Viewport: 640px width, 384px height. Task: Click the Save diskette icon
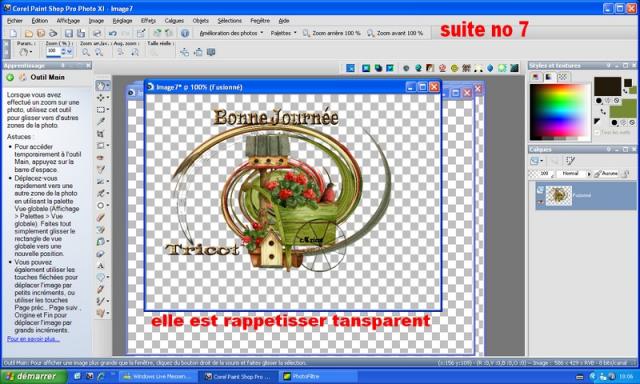[69, 33]
